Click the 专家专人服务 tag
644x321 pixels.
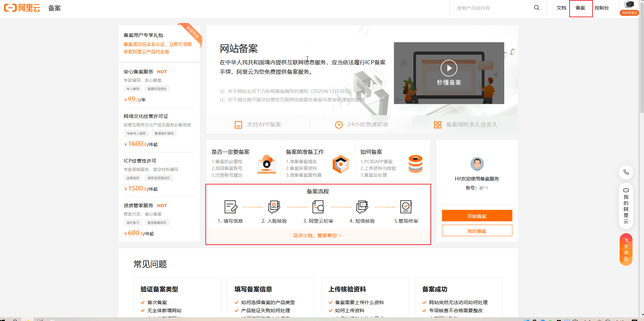[x=136, y=133]
